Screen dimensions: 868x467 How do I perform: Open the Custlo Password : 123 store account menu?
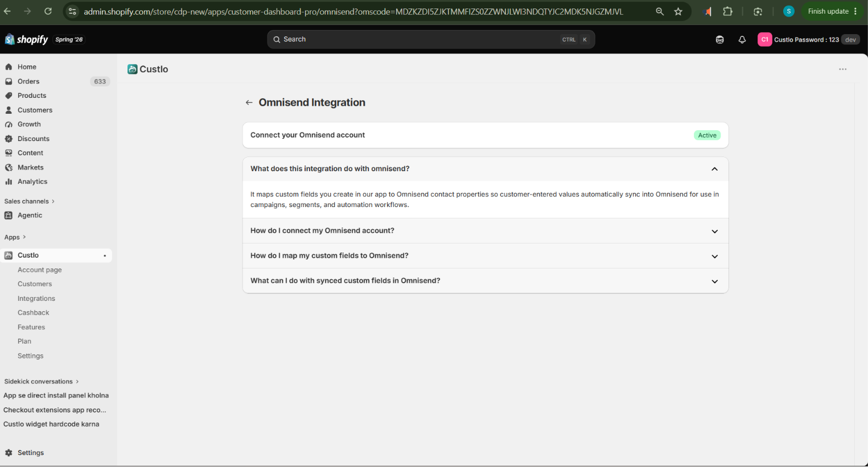808,40
